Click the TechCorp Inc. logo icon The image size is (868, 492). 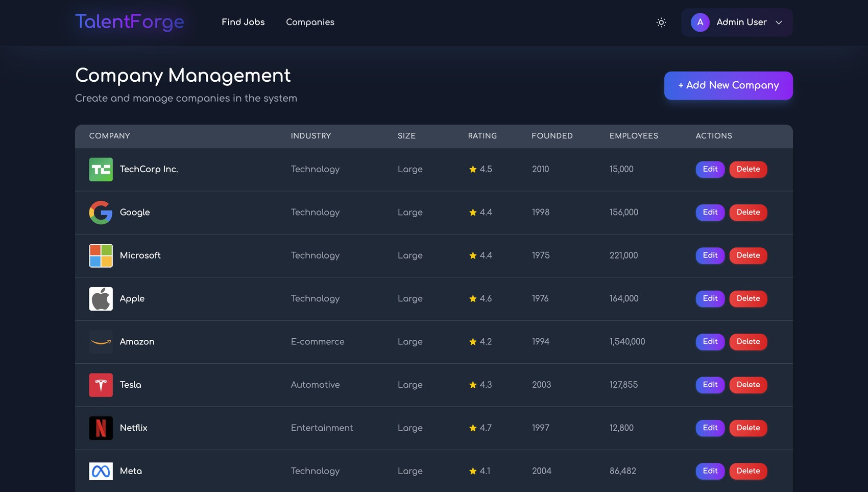[x=101, y=170]
